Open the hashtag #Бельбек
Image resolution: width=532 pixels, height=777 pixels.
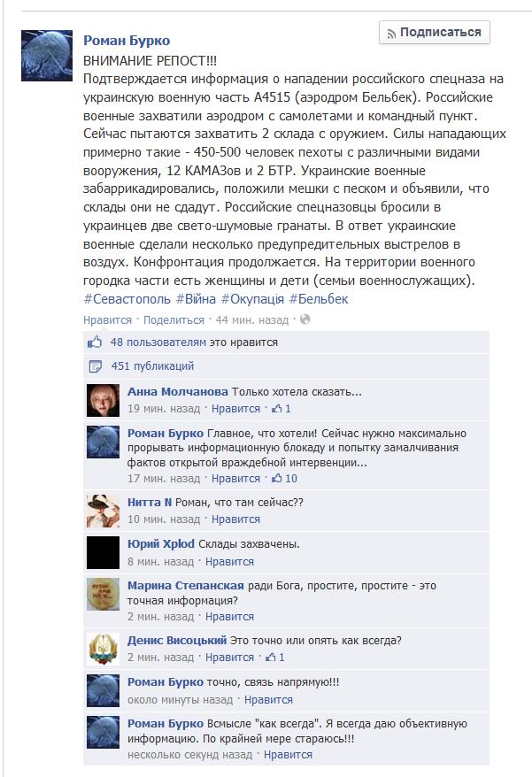[x=319, y=299]
